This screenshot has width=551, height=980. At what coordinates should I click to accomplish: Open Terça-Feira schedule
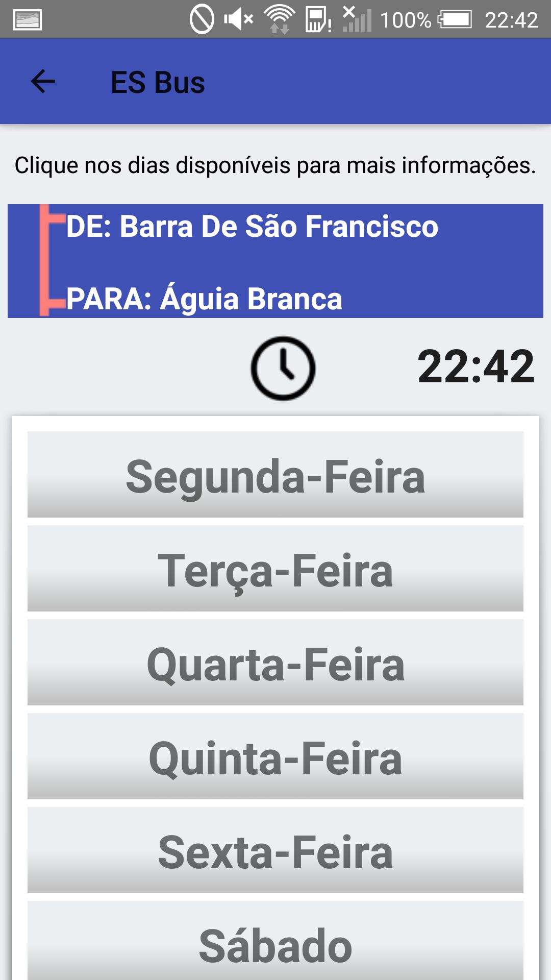coord(275,569)
